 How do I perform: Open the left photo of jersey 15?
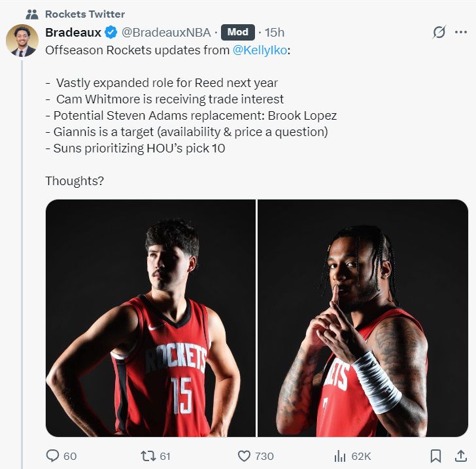[x=150, y=318]
